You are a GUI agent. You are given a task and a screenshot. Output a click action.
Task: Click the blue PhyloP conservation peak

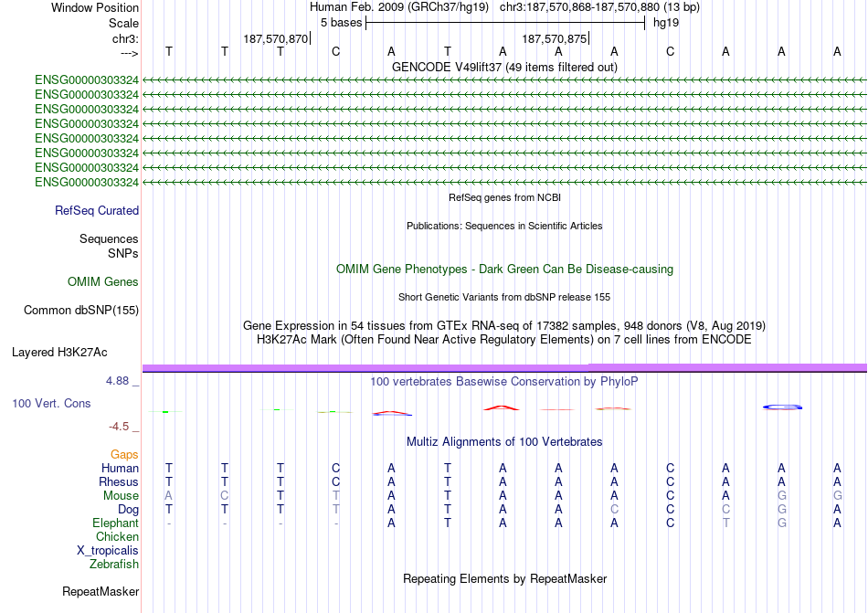point(782,407)
